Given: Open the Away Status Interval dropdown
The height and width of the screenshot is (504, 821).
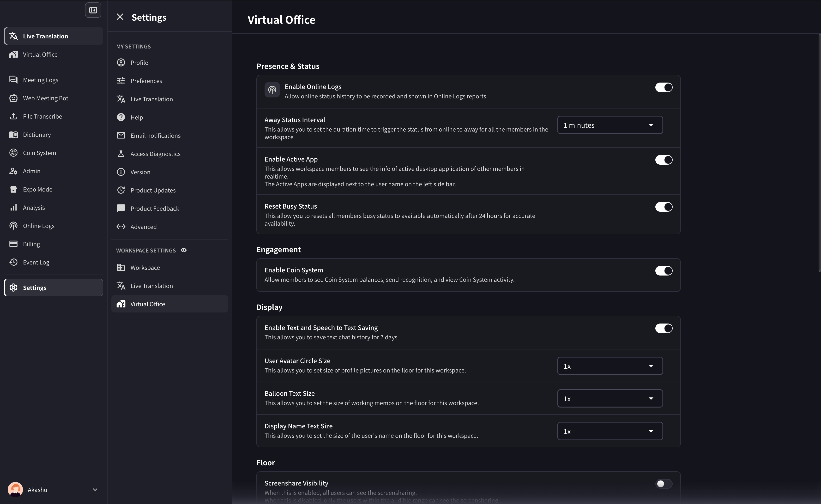Looking at the screenshot, I should pyautogui.click(x=610, y=125).
